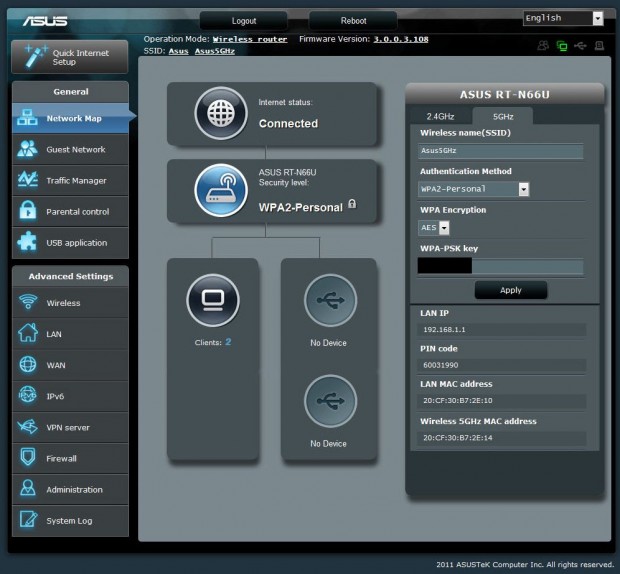620x574 pixels.
Task: Click LAN MAC address 20:CF:30:B7:2E:10
Action: point(457,400)
